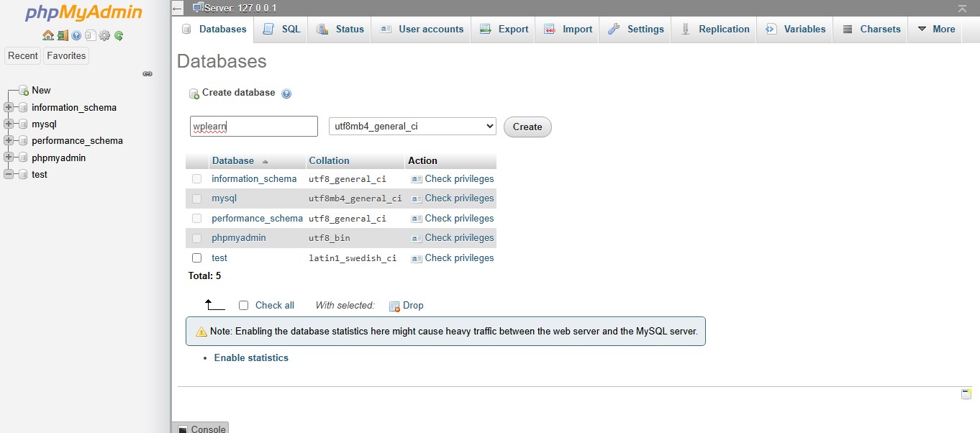This screenshot has width=980, height=433.
Task: Click the Create database green icon
Action: pyautogui.click(x=193, y=94)
